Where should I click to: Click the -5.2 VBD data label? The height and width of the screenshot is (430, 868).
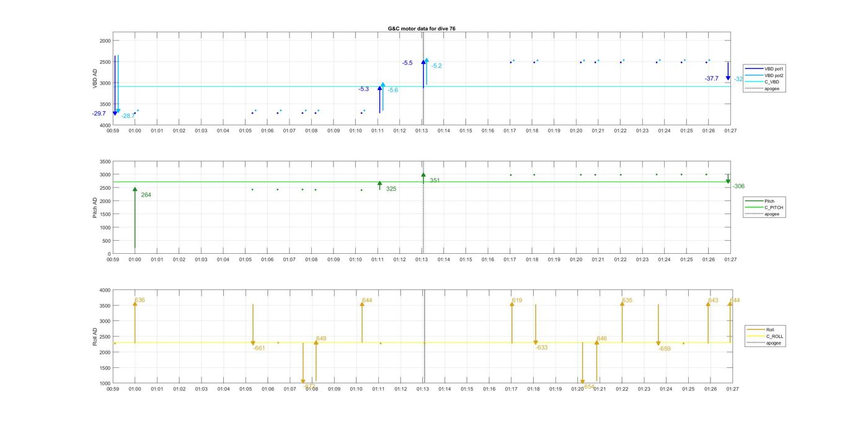click(436, 66)
